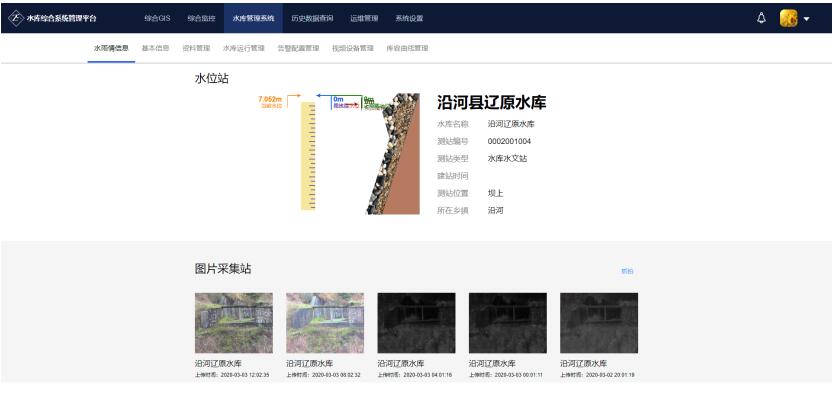
Task: Click the blue link in 图片采集站 header
Action: click(x=627, y=271)
